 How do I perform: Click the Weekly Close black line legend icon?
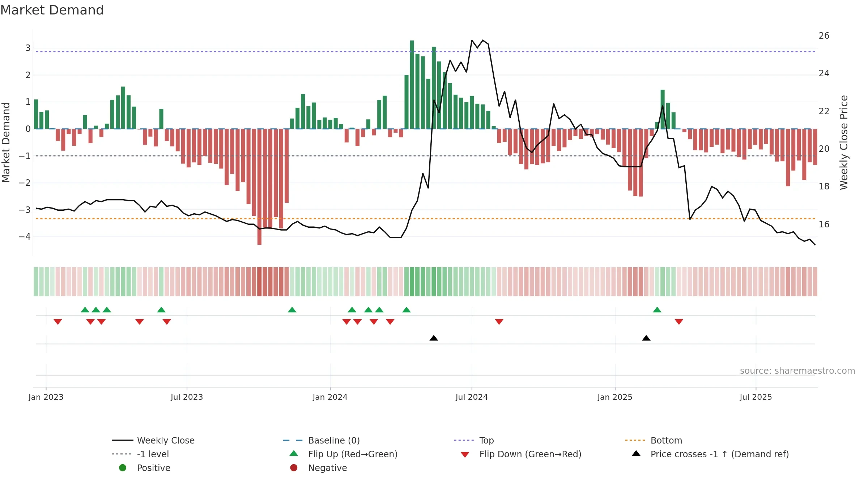click(x=122, y=440)
